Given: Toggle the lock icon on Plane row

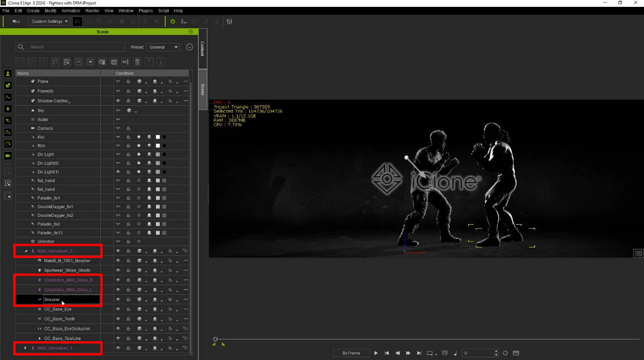Looking at the screenshot, I should [x=129, y=81].
